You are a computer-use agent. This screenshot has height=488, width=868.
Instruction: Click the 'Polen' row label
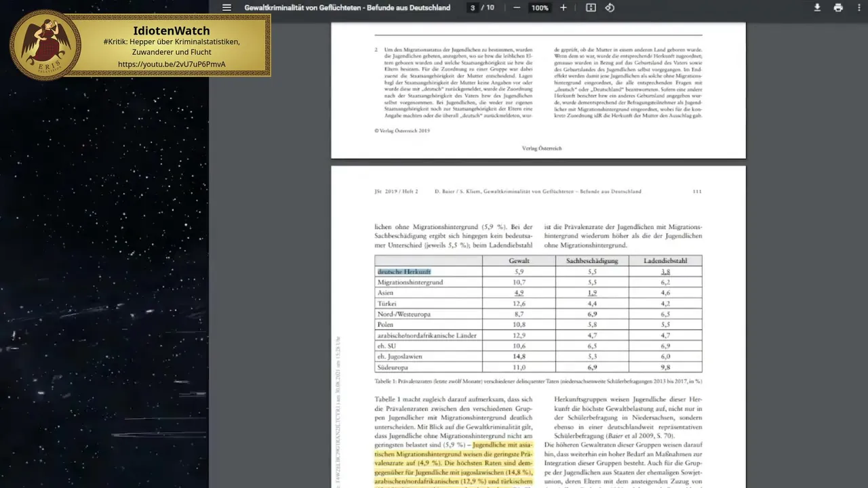click(385, 325)
